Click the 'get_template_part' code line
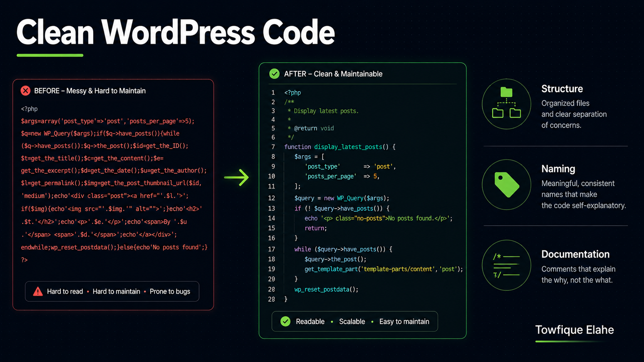Screen dimensions: 644x362 click(x=384, y=269)
